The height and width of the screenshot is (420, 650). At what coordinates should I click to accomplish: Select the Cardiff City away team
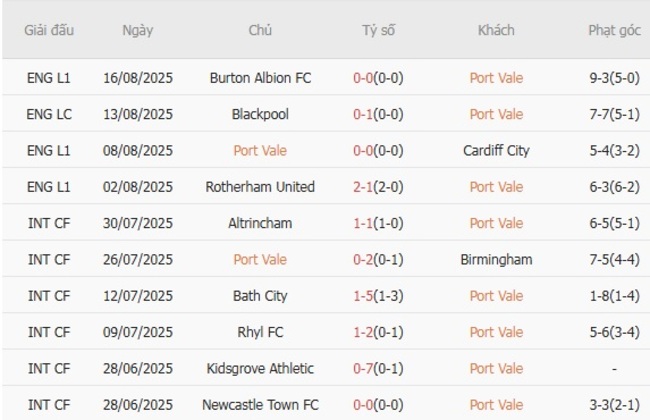[x=496, y=150]
